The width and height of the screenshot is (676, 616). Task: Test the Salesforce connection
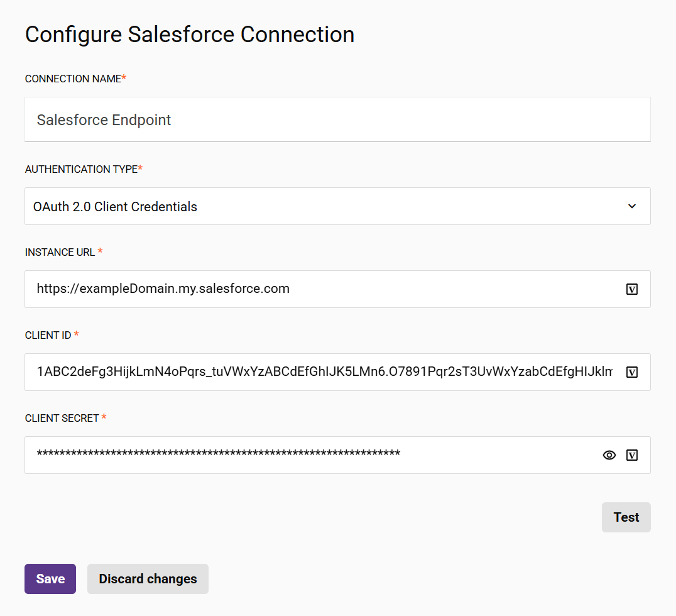[626, 517]
